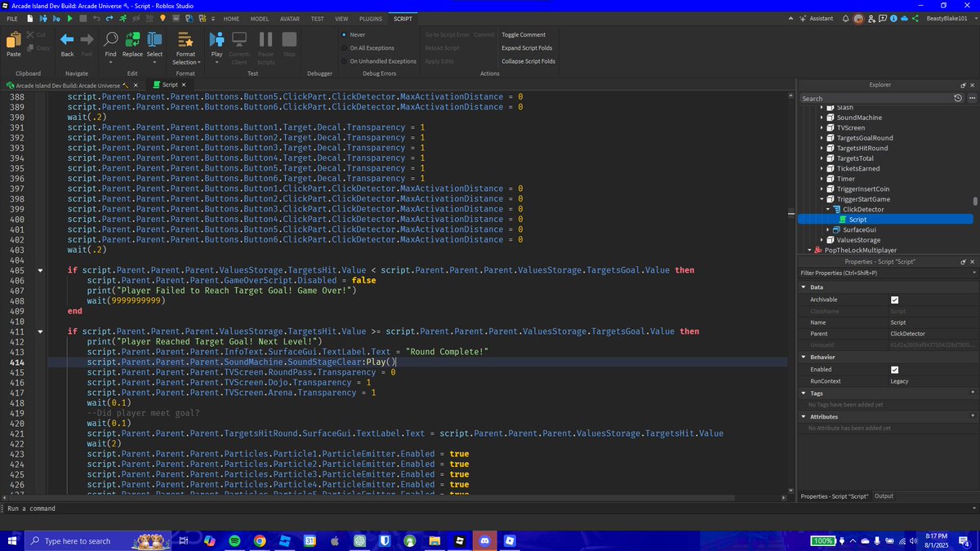Click Collapse Script Folds action
Viewport: 980px width, 551px height.
coord(528,61)
